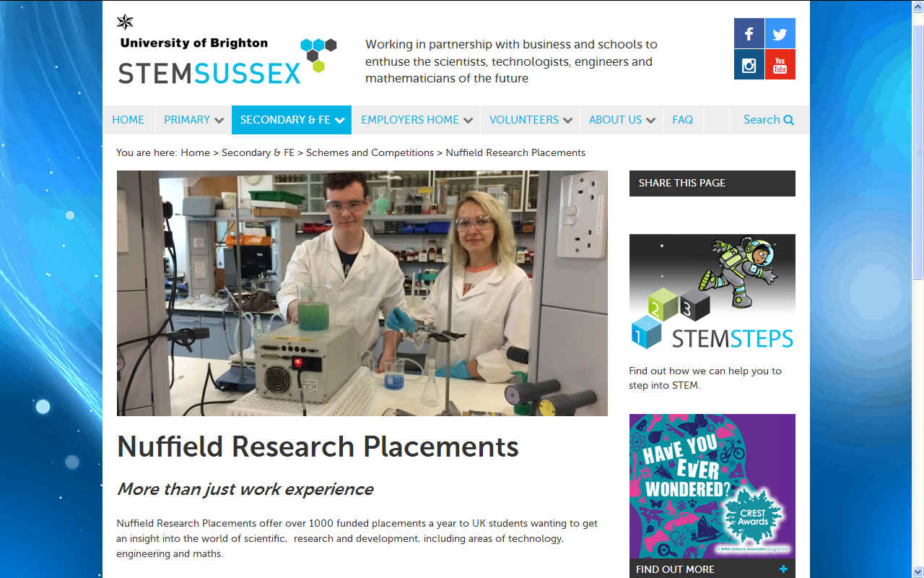Open the PRIMARY menu item

[187, 120]
